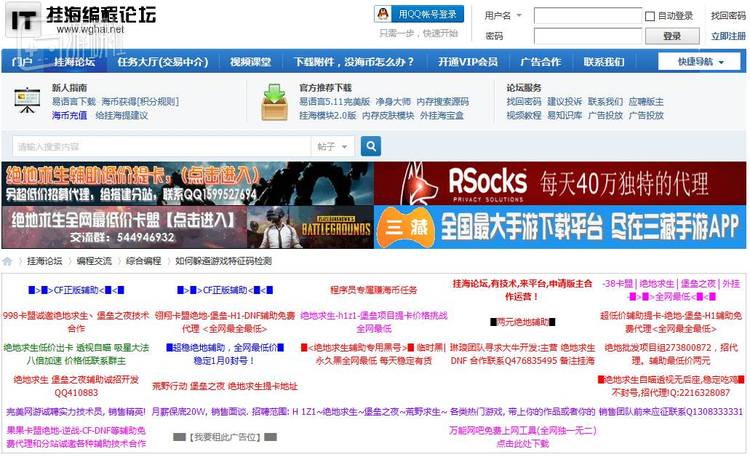The image size is (750, 457).
Task: Click the home icon in the breadcrumb
Action: [x=9, y=261]
